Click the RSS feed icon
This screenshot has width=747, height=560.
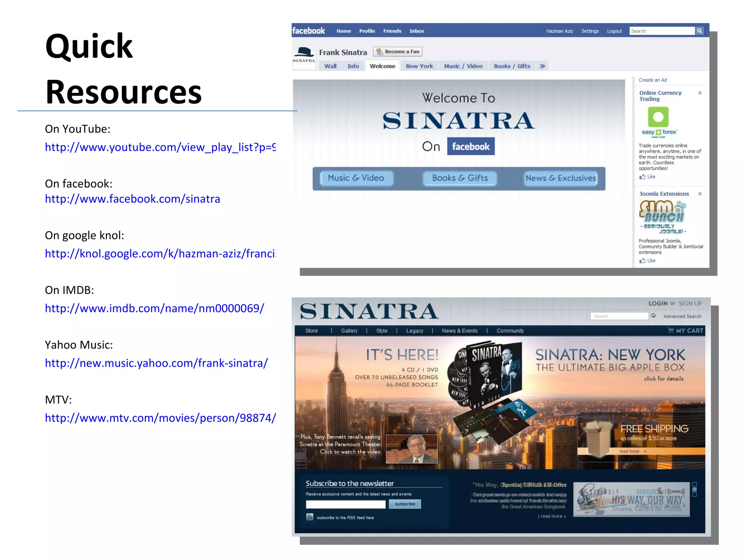310,517
